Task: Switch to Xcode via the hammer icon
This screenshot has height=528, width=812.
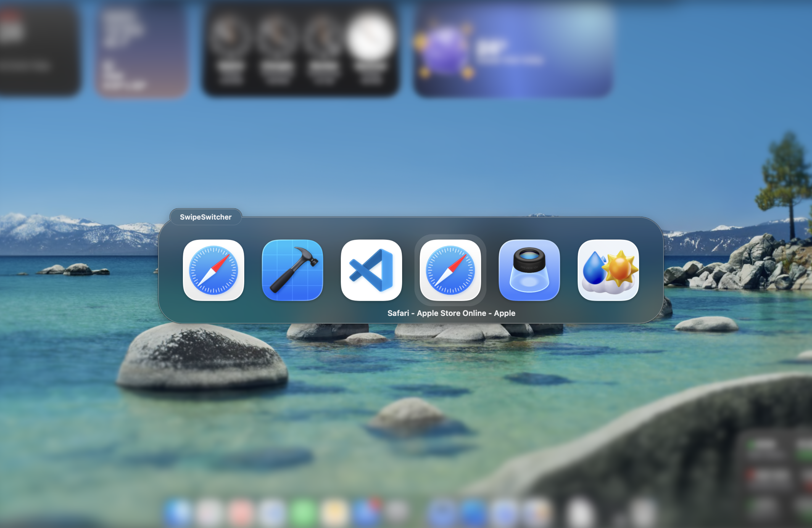Action: click(x=292, y=270)
